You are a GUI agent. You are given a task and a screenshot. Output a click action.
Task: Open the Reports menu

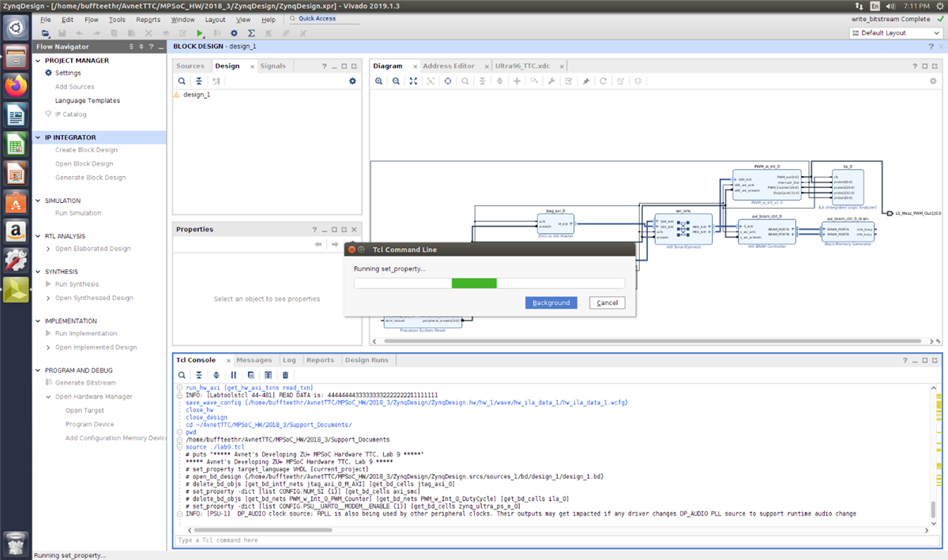(148, 19)
